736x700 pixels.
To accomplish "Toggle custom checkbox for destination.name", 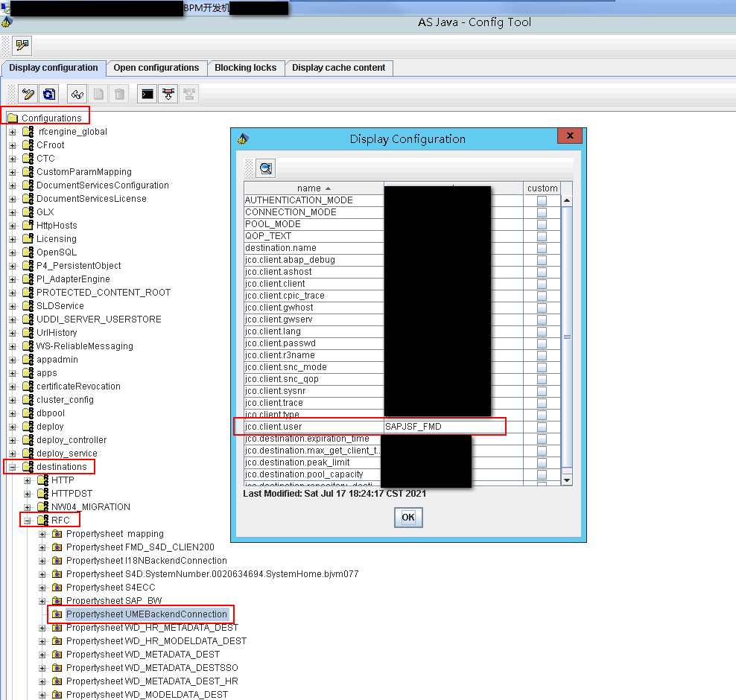I will pos(542,248).
